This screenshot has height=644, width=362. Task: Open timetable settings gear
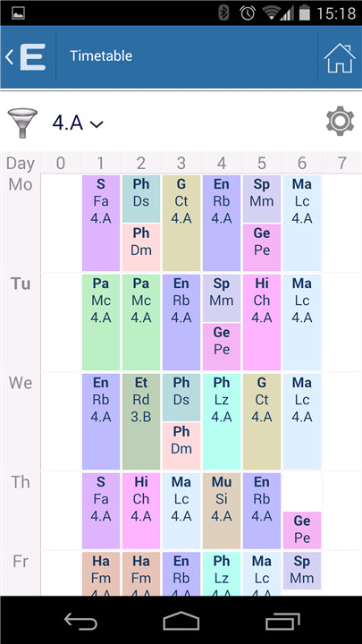(340, 121)
